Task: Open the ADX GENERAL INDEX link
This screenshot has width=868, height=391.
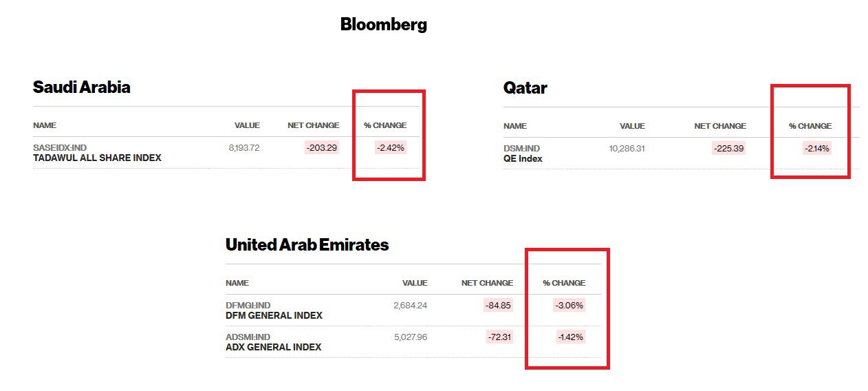Action: pos(273,348)
